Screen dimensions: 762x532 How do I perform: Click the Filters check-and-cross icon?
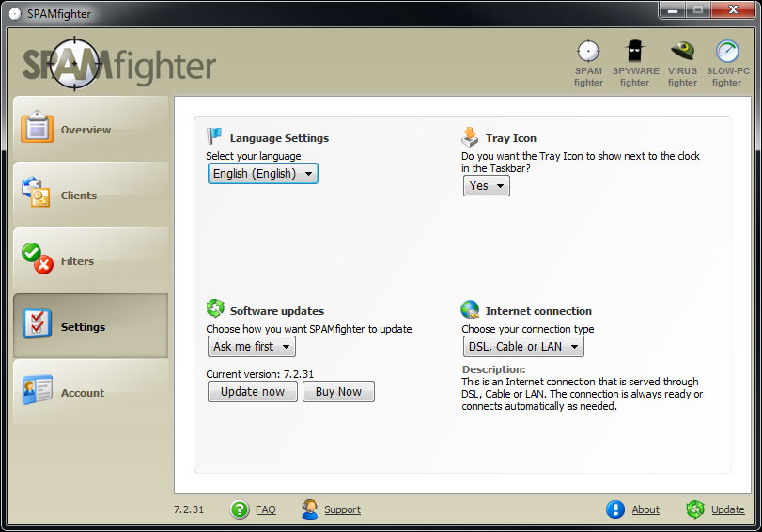(x=38, y=258)
